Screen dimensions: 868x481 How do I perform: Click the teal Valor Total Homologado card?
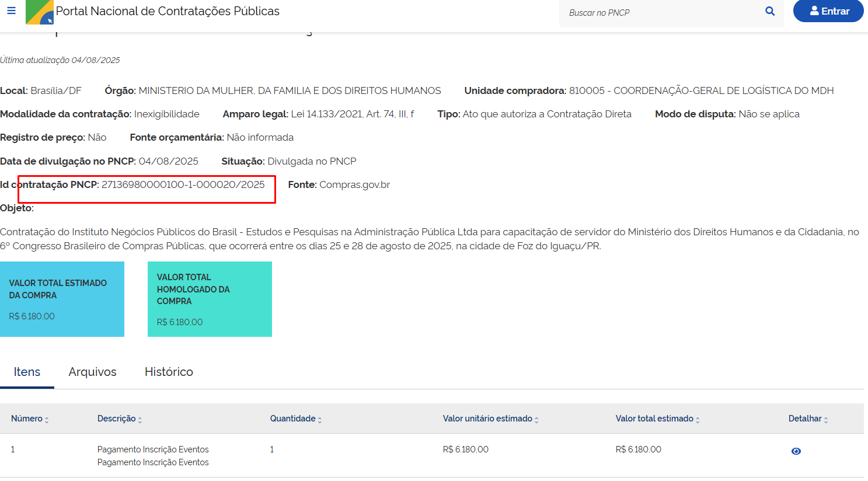point(210,299)
